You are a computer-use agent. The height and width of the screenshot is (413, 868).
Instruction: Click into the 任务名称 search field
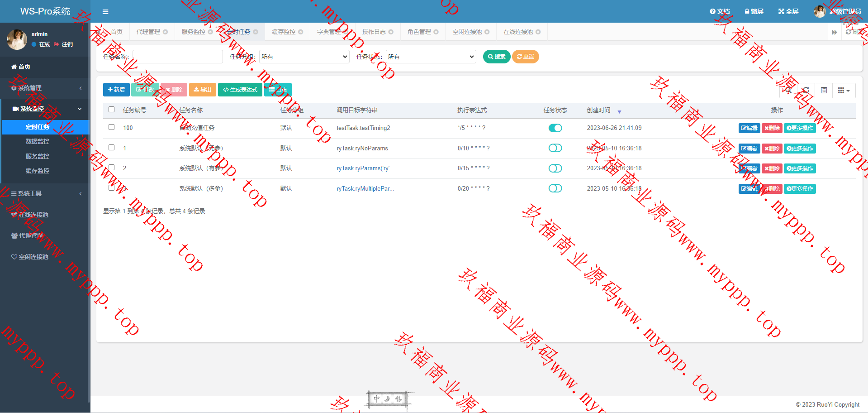point(177,57)
